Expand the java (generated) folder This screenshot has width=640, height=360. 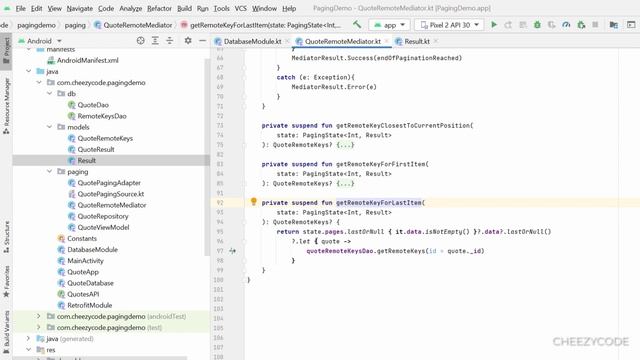tap(29, 338)
